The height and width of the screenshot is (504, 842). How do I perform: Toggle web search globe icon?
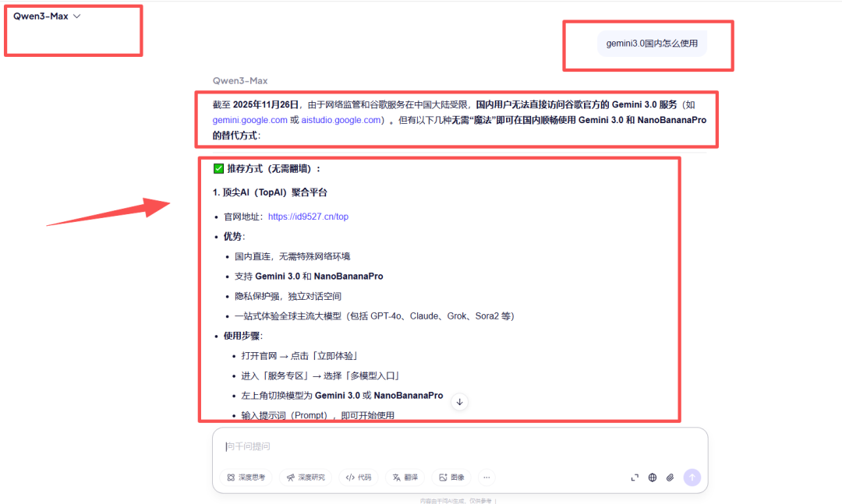[x=653, y=478]
